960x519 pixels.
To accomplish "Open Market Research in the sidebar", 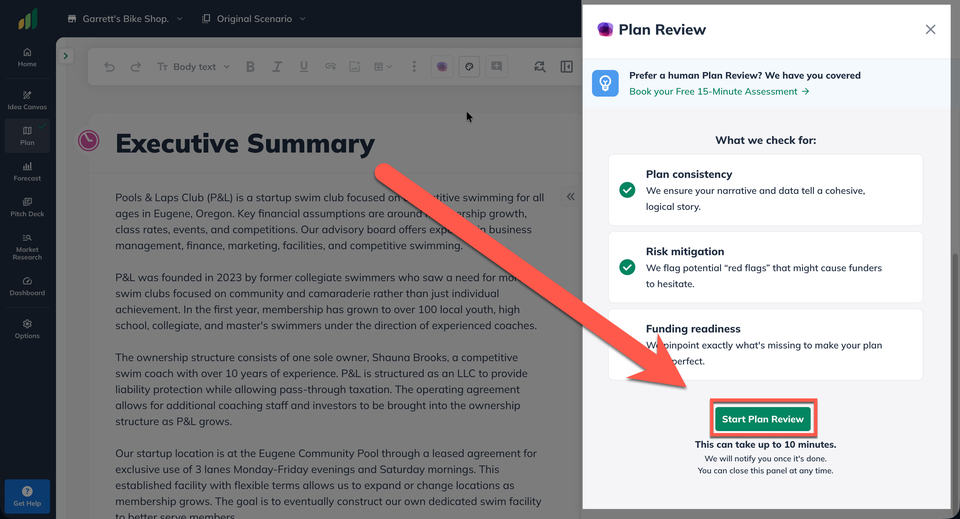I will pos(27,247).
